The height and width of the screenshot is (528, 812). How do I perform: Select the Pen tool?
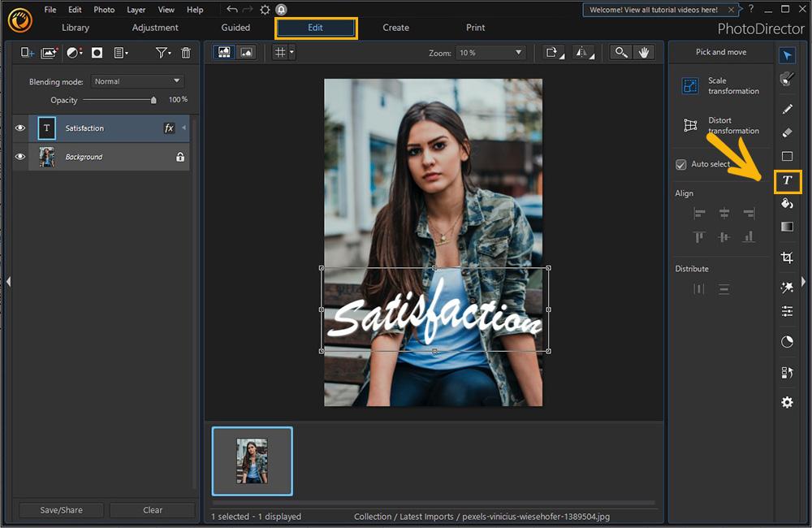pyautogui.click(x=787, y=109)
